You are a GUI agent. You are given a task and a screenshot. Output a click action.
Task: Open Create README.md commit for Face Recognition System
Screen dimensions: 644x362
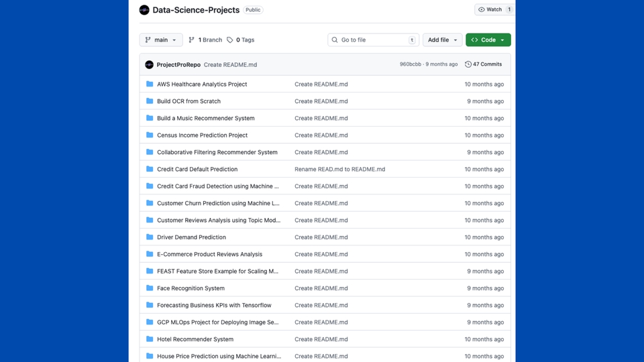(x=321, y=288)
